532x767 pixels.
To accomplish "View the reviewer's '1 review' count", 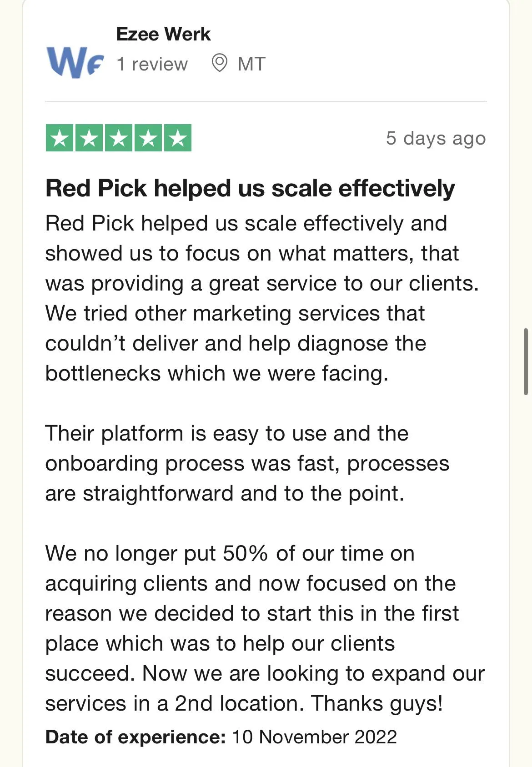I will [152, 64].
